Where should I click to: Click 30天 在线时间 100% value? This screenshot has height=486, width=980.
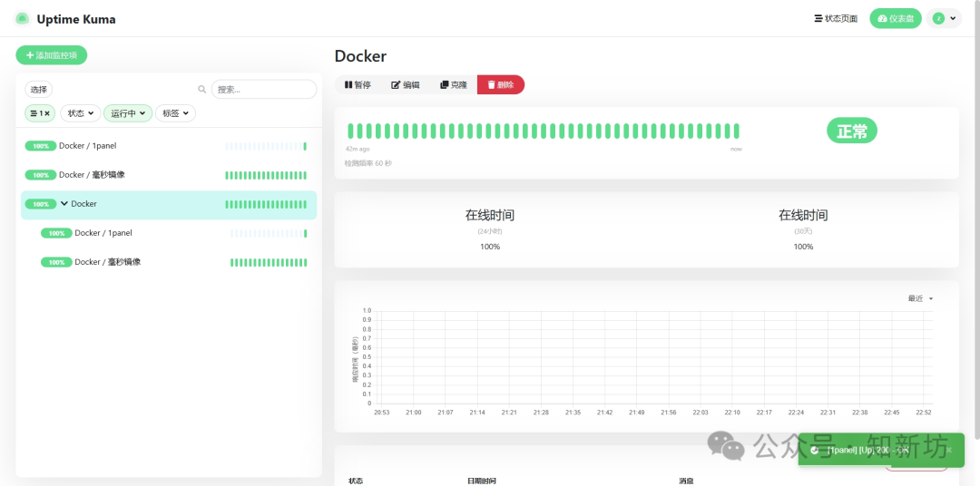(x=803, y=247)
